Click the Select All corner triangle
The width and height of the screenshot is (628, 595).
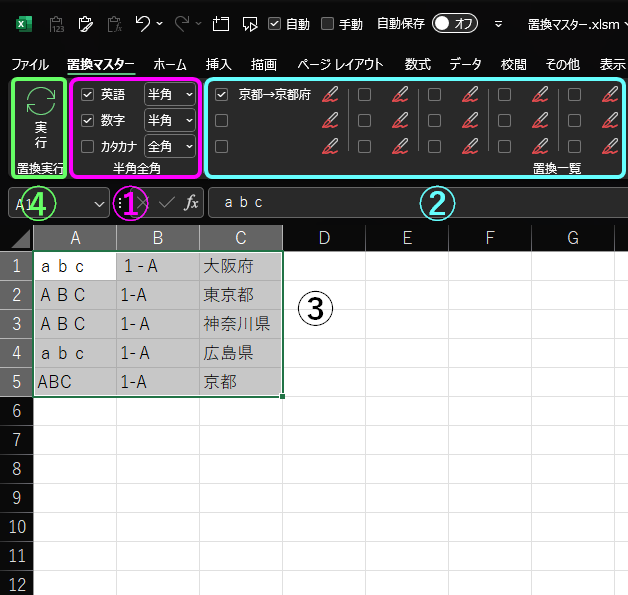click(x=19, y=239)
